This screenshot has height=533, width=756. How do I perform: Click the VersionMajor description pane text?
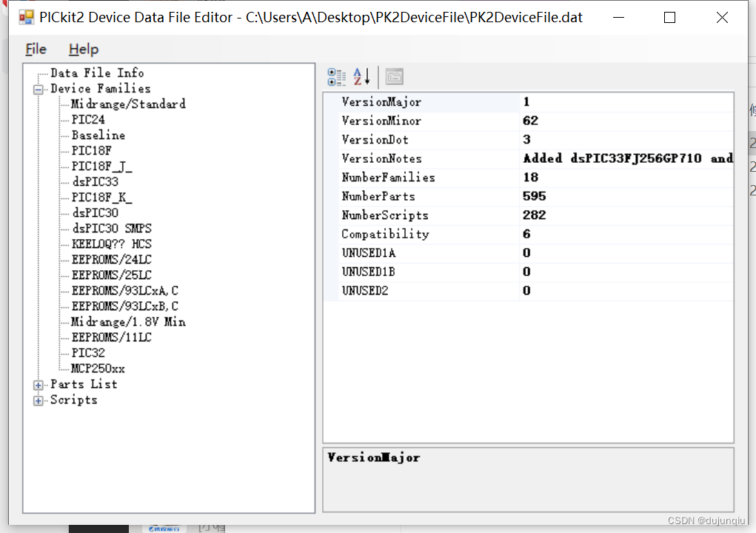[374, 457]
